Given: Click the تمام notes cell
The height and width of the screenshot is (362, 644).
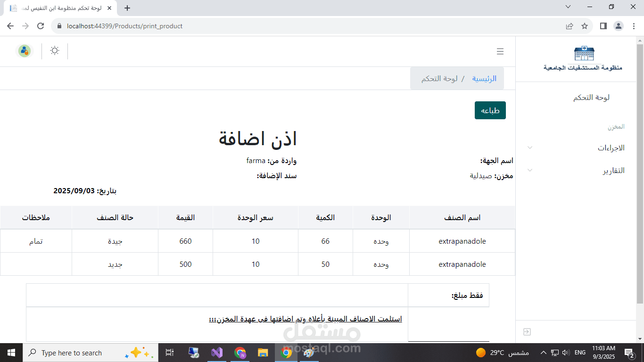Looking at the screenshot, I should pos(36,241).
